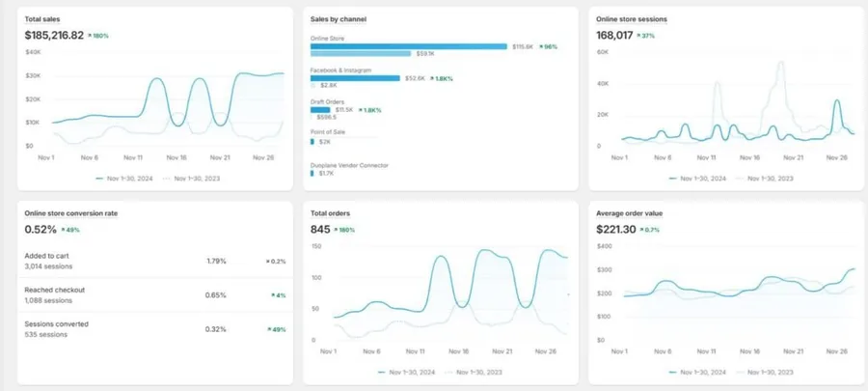Click the 37% increase badge for sessions
Image resolution: width=868 pixels, height=391 pixels.
coord(646,36)
